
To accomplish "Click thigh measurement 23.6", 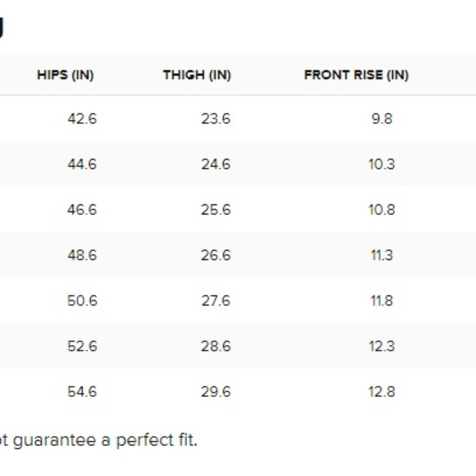I will click(216, 119).
